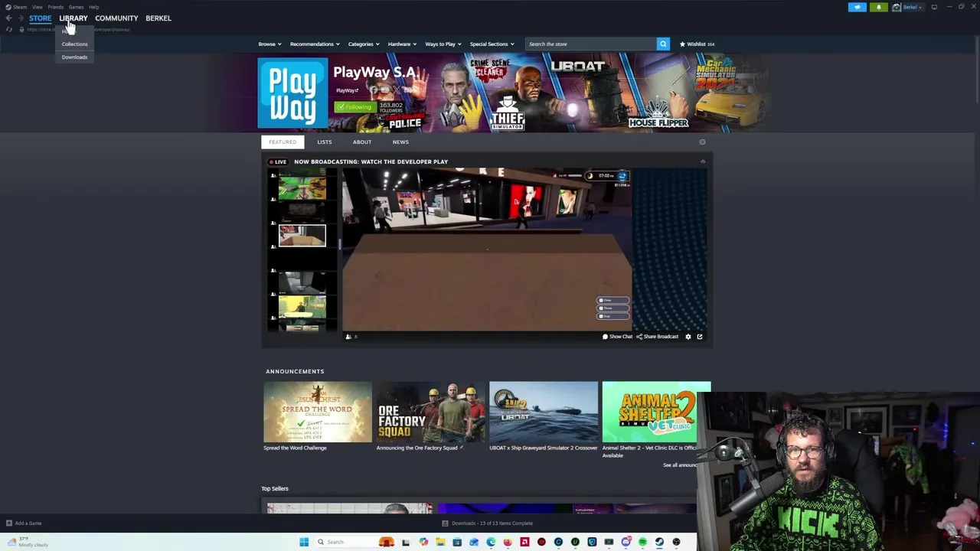Open the Games menu
Screen dimensions: 980x551
pos(76,7)
